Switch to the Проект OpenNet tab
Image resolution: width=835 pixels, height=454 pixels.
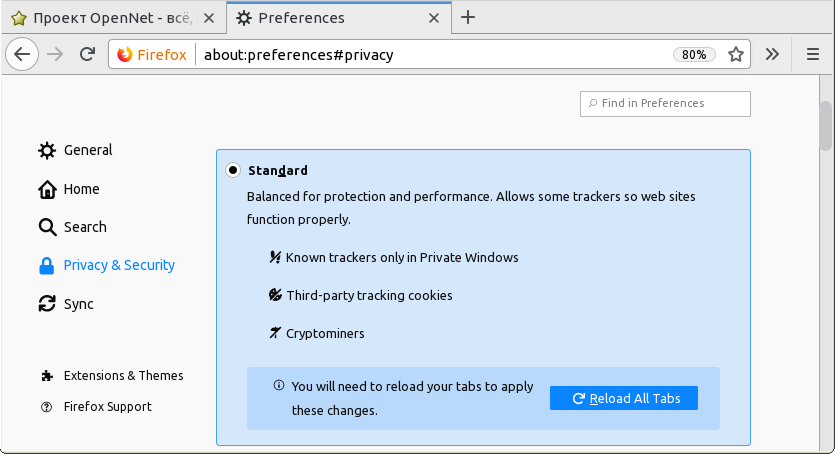point(110,18)
